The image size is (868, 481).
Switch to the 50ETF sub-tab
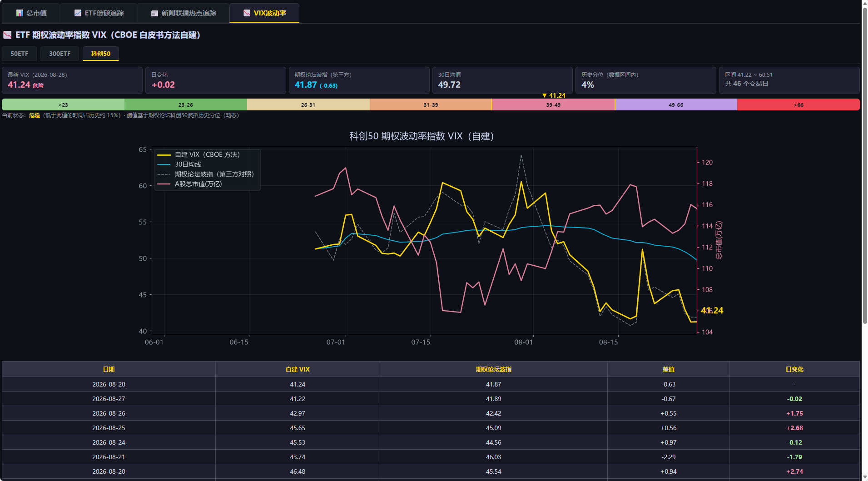point(20,54)
